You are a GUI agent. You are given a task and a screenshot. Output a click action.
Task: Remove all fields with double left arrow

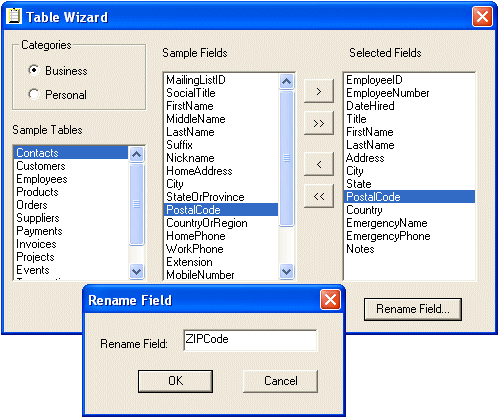(319, 196)
